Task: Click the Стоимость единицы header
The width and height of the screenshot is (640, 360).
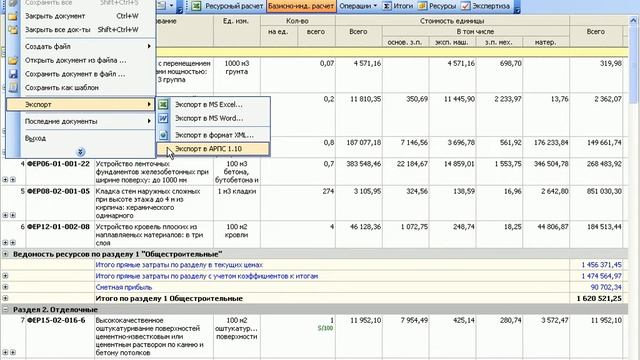Action: click(452, 21)
